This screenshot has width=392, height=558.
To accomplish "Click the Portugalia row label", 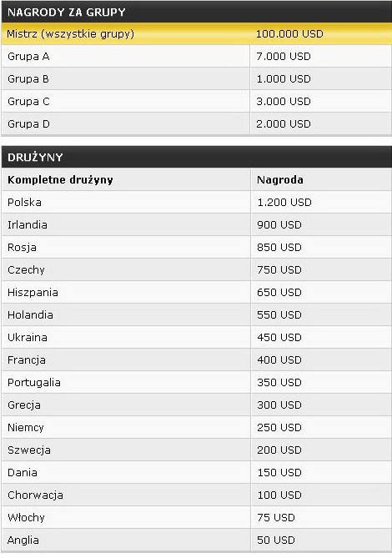I will 34,383.
